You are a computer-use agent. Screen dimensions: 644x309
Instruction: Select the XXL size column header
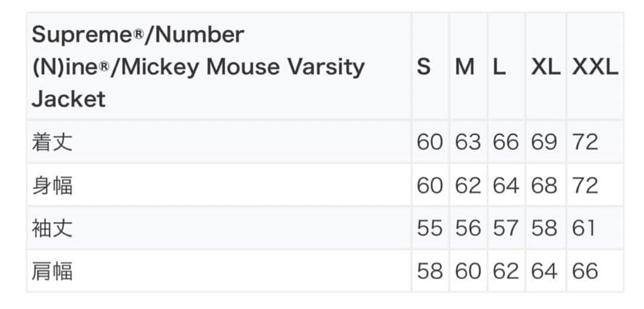point(595,67)
